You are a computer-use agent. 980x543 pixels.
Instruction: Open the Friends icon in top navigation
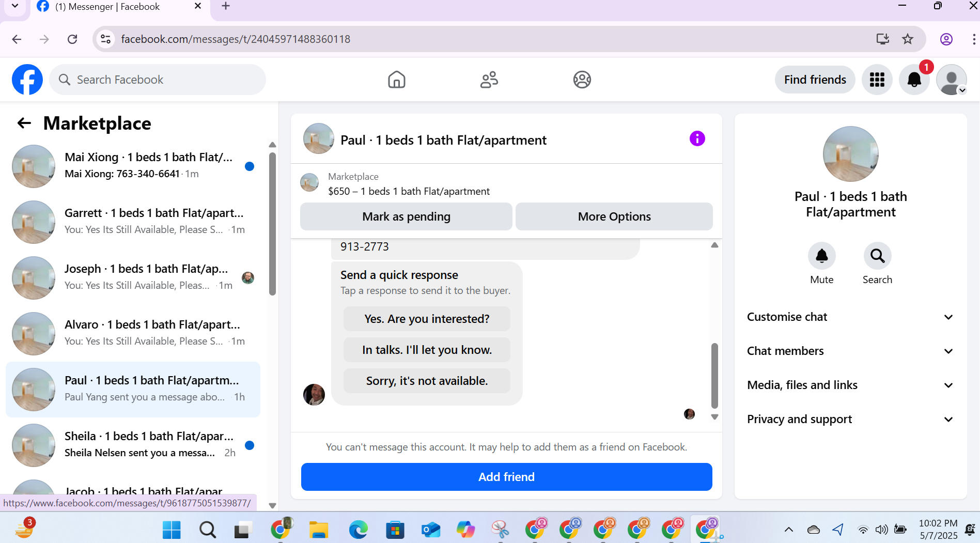[489, 80]
